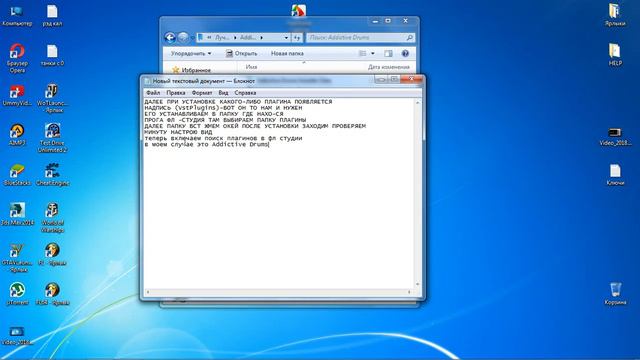Screen dimensions: 640x360
Task: Select Избранное in the Explorer navigation pane
Action: 191,70
